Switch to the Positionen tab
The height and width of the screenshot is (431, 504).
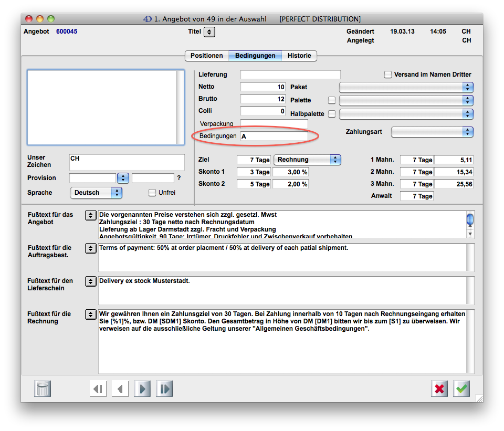(206, 56)
